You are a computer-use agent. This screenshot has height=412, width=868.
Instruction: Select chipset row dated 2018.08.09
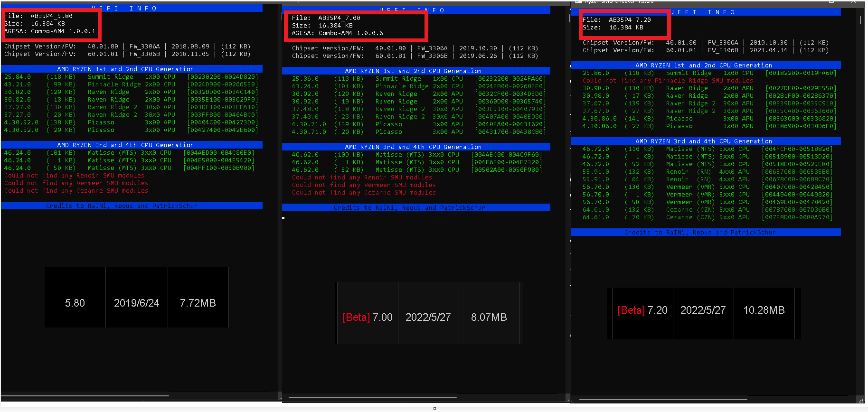pos(127,47)
